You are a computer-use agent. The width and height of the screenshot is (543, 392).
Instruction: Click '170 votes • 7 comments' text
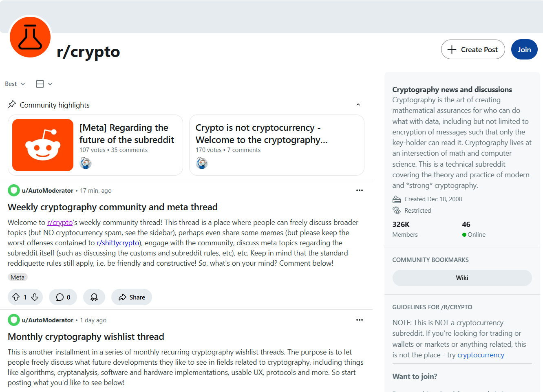228,150
